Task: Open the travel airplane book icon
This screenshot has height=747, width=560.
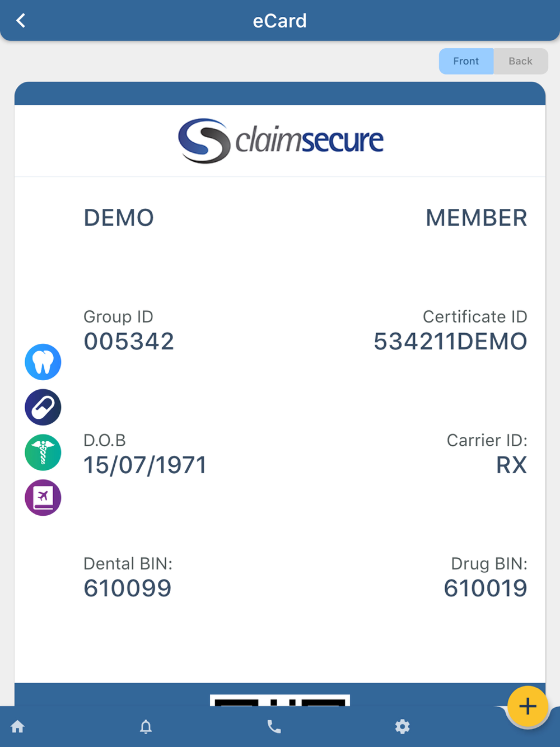Action: click(43, 498)
